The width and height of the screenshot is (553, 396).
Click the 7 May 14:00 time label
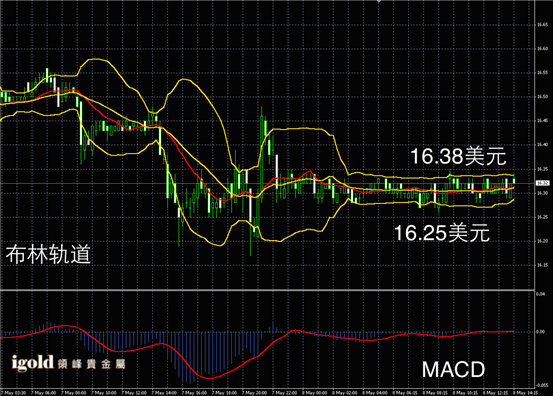[x=164, y=392]
